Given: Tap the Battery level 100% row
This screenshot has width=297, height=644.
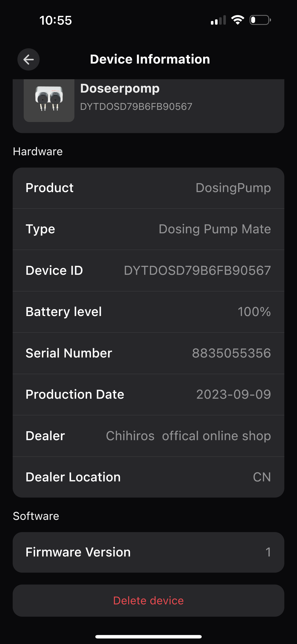Looking at the screenshot, I should point(148,312).
